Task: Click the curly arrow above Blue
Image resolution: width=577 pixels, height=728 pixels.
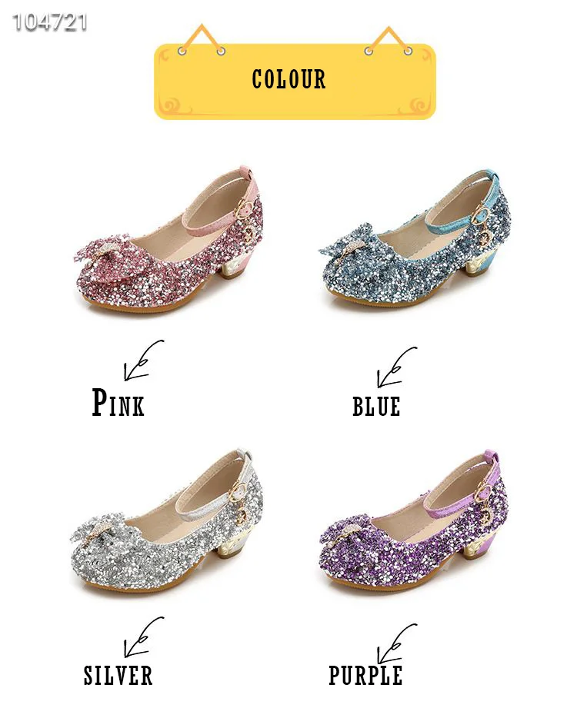Action: 397,367
